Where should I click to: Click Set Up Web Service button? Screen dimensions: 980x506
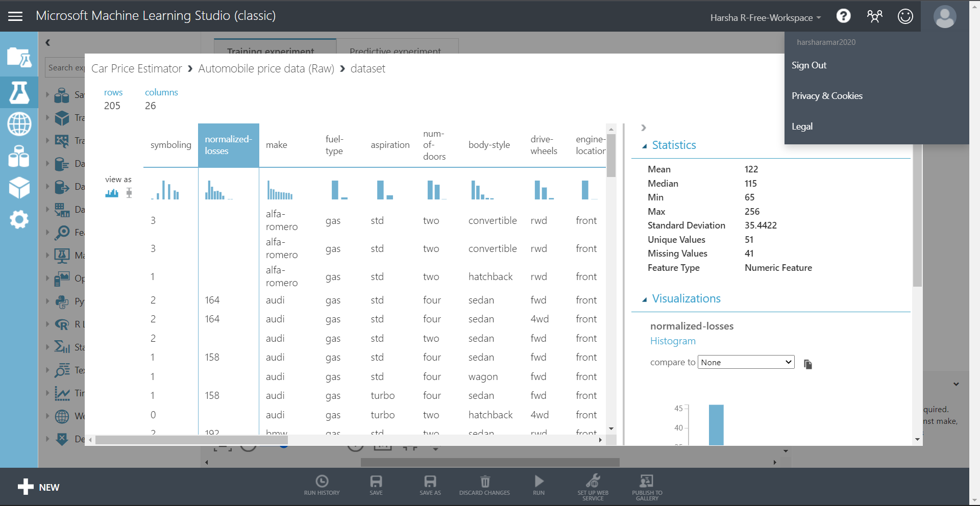tap(593, 488)
